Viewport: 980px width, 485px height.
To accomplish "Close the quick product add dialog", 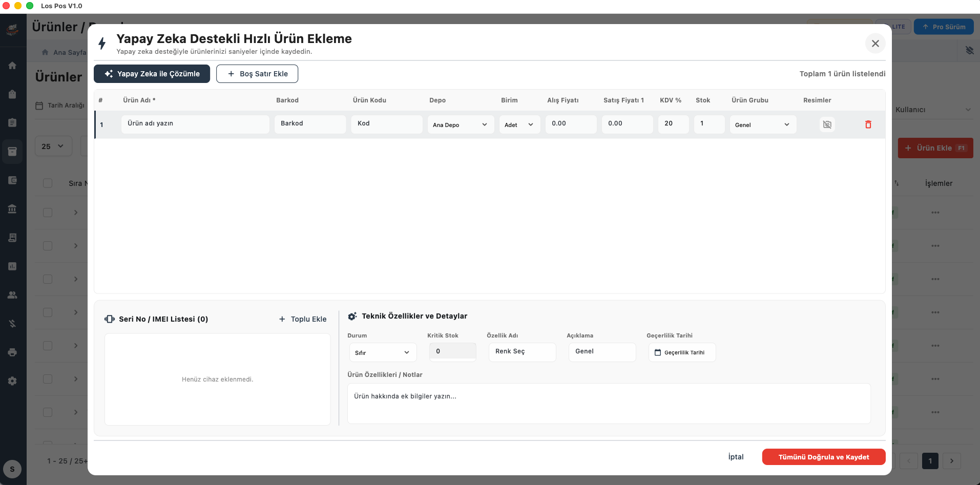I will (875, 44).
